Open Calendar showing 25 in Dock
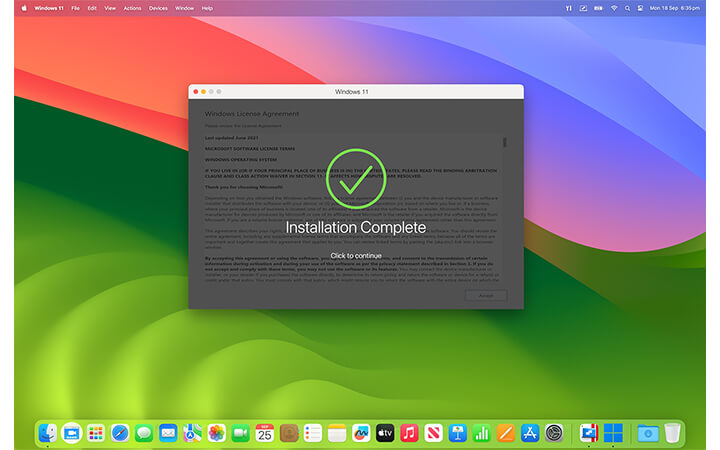 coord(264,433)
